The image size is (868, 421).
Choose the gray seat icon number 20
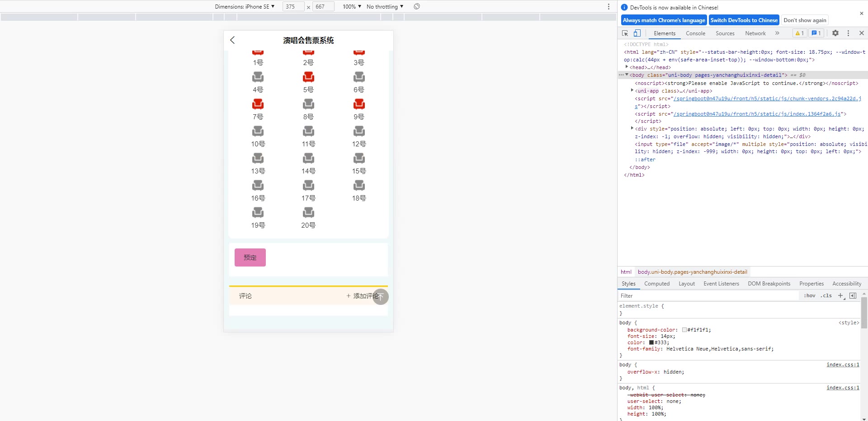pos(308,213)
